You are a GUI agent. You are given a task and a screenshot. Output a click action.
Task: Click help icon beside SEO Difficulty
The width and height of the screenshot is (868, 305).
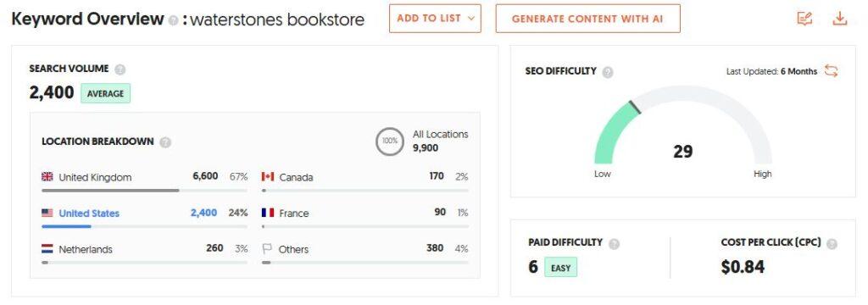coord(608,72)
